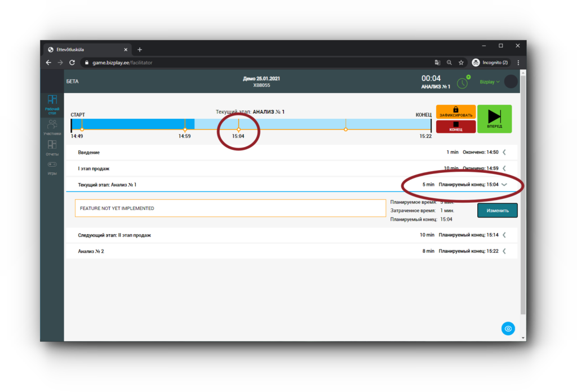Go to Участники in the sidebar
This screenshot has width=577, height=392.
tap(52, 127)
